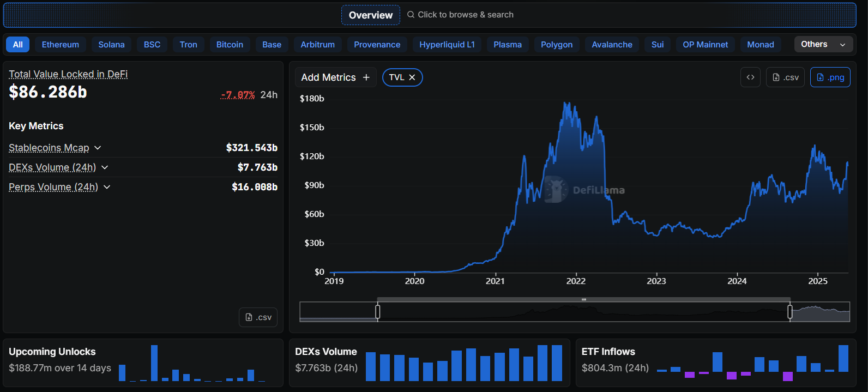Open the Plasma chain view
The width and height of the screenshot is (868, 392).
coord(508,45)
